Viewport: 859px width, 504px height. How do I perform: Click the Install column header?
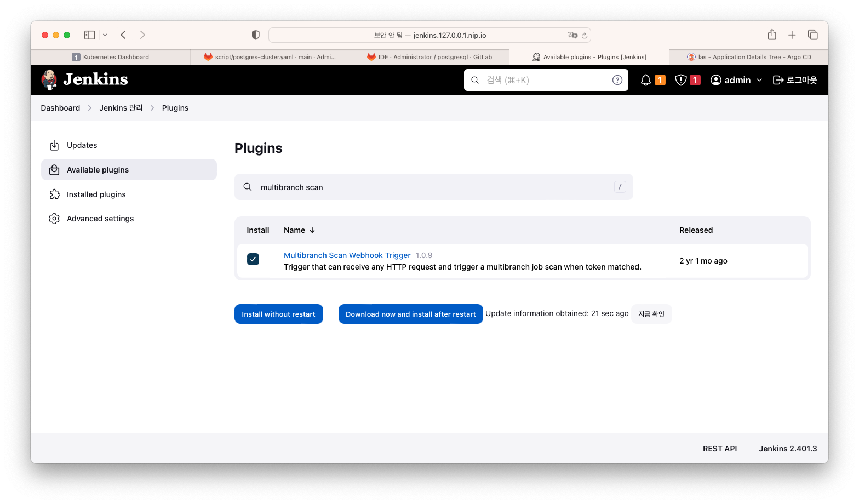(x=258, y=230)
